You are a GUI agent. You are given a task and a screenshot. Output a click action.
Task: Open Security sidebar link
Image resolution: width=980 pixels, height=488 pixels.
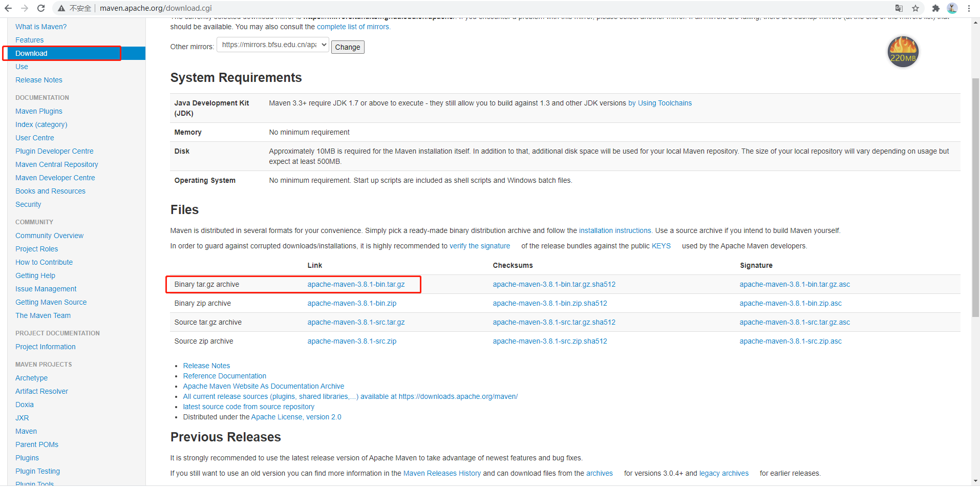pyautogui.click(x=28, y=204)
